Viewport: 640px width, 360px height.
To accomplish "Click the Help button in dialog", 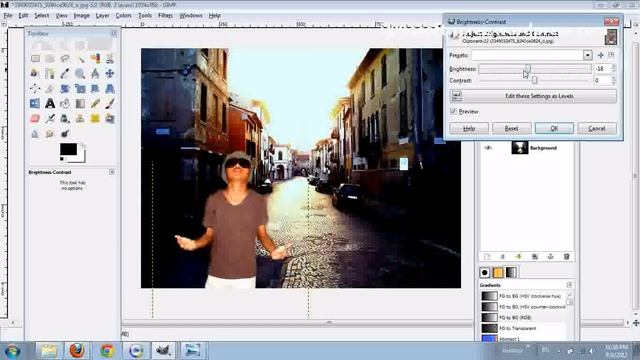I will [x=469, y=128].
